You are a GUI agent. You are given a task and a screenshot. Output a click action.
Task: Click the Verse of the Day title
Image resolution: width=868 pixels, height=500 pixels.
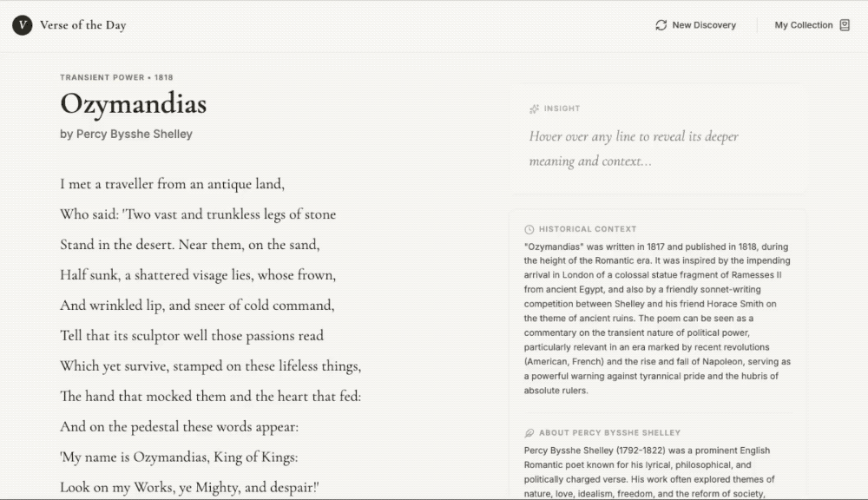[x=82, y=25]
